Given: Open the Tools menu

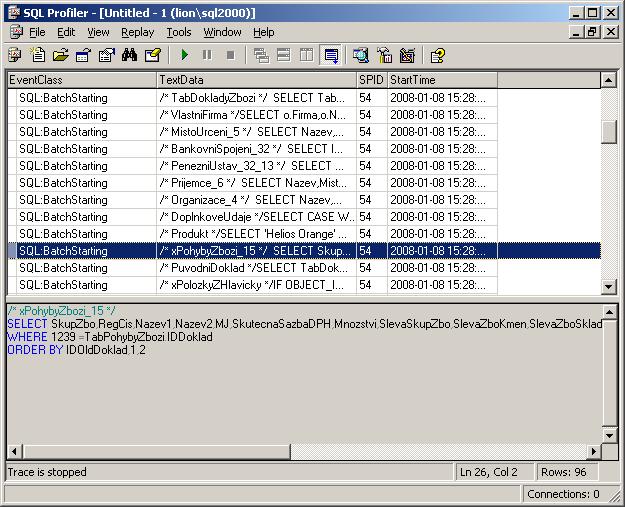Looking at the screenshot, I should pos(179,32).
